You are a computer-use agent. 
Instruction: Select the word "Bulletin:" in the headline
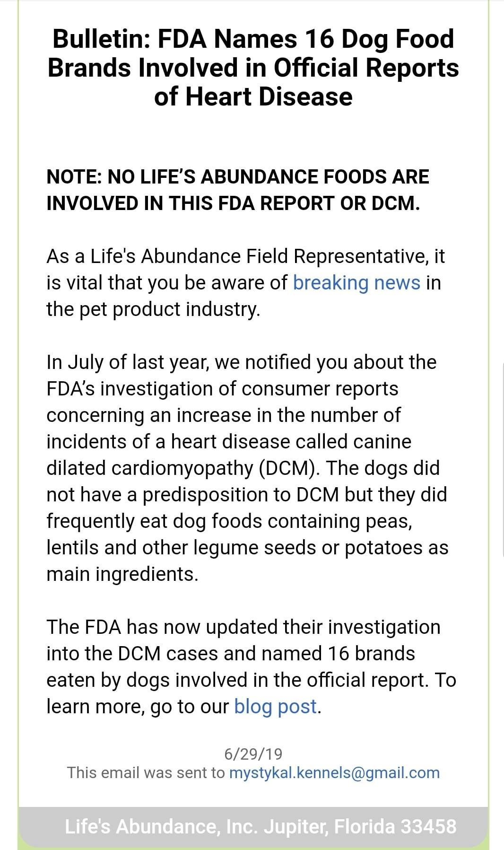point(102,39)
